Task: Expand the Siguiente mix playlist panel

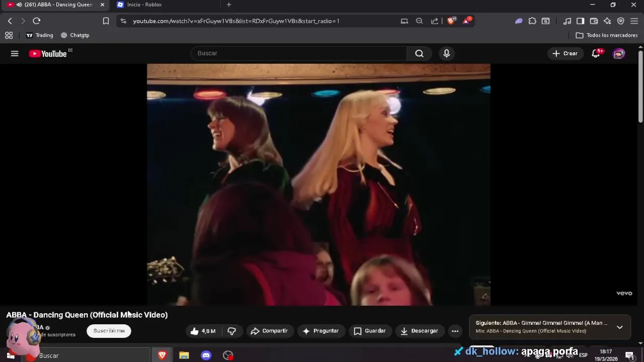Action: click(620, 327)
